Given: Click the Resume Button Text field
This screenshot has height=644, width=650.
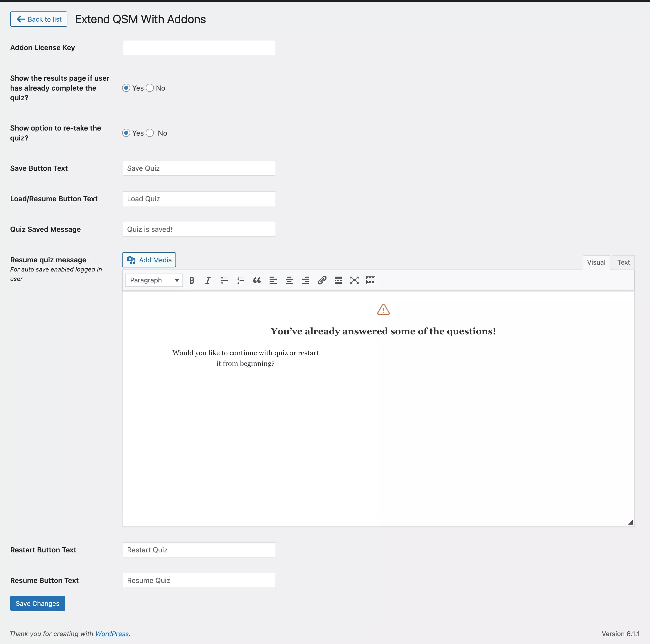Looking at the screenshot, I should 199,580.
